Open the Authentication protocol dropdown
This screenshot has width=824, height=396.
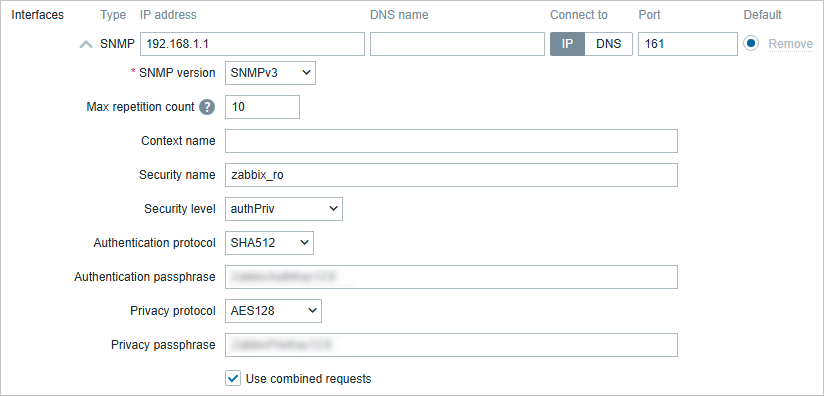[269, 243]
